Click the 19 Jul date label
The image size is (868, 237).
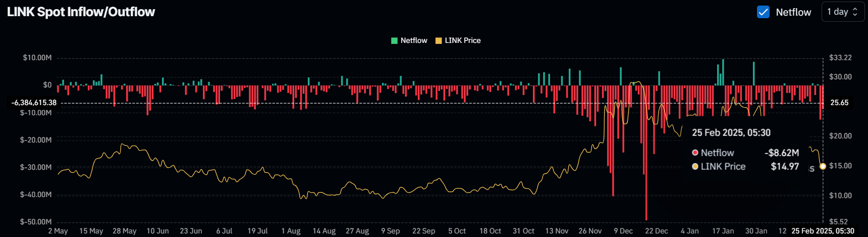pos(258,231)
